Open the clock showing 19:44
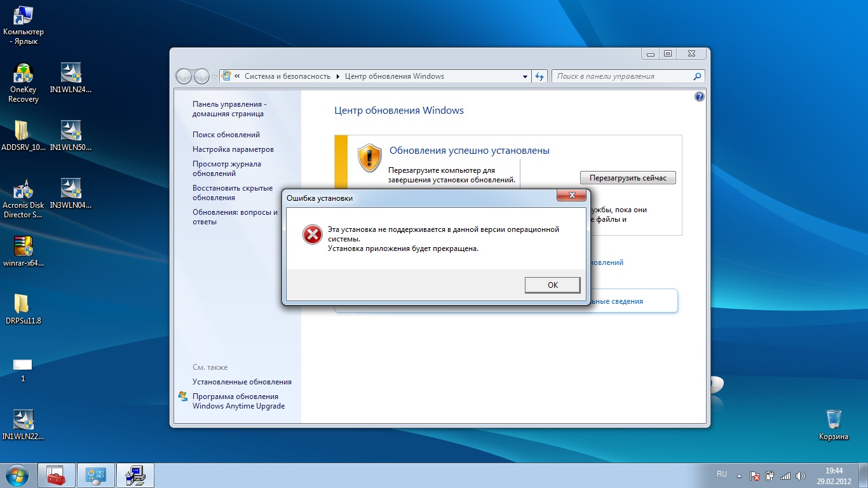Screen dimensions: 868x488 coord(834,475)
